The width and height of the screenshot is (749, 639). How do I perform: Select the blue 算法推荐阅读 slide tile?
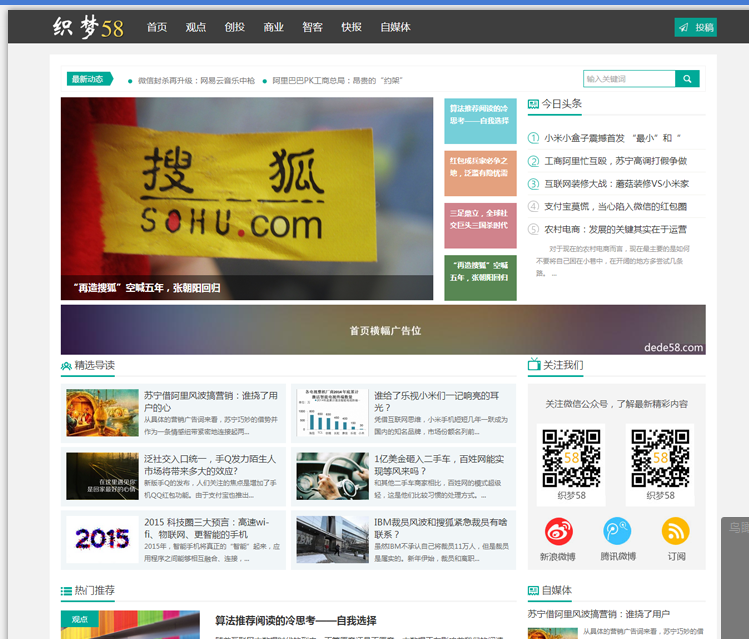click(x=480, y=120)
